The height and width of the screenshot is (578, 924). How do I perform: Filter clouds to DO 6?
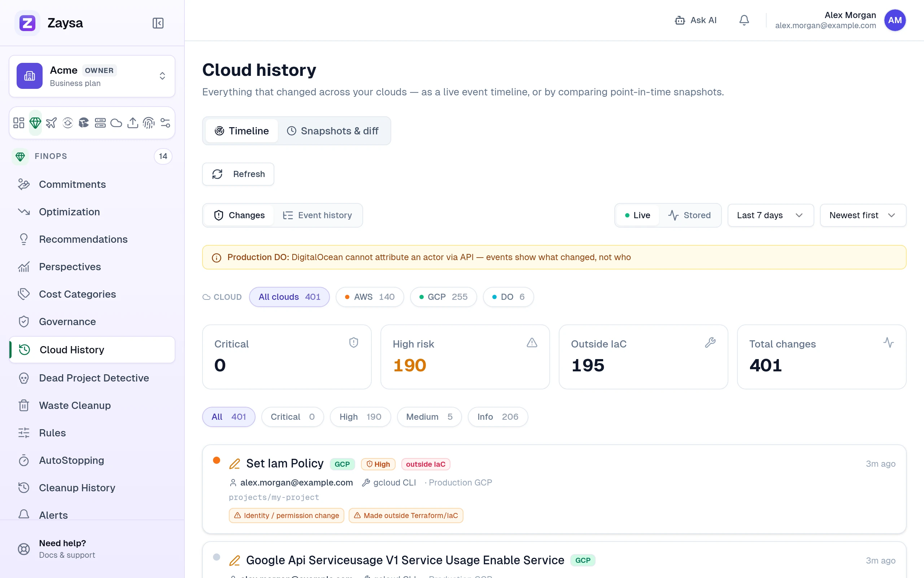[x=508, y=297]
